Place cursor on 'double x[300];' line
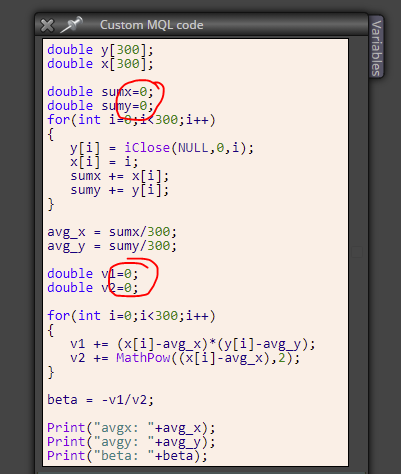Screen dimensions: 401x474 click(100, 64)
